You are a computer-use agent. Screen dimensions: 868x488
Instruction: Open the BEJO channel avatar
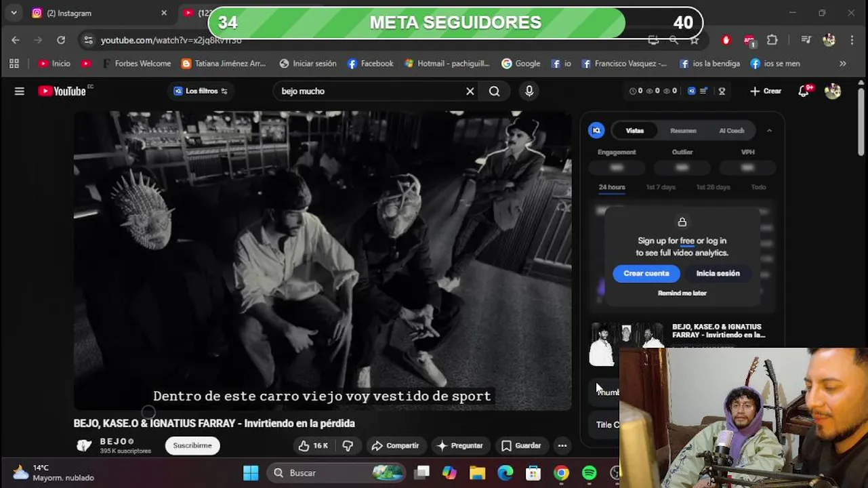pos(83,445)
